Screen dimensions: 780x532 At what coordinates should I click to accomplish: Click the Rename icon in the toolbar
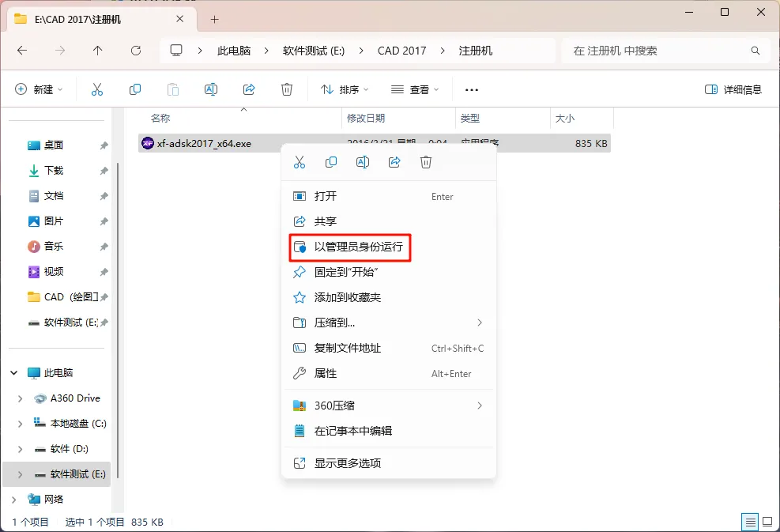tap(211, 89)
